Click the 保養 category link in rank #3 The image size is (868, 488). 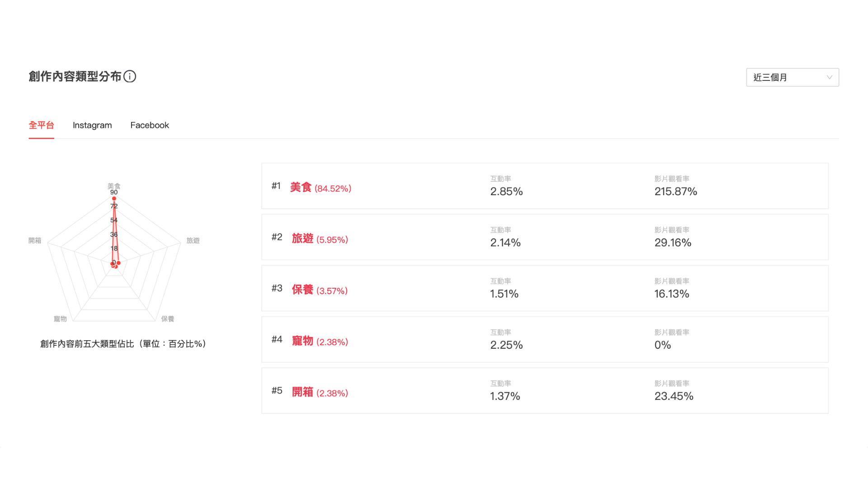pos(302,290)
